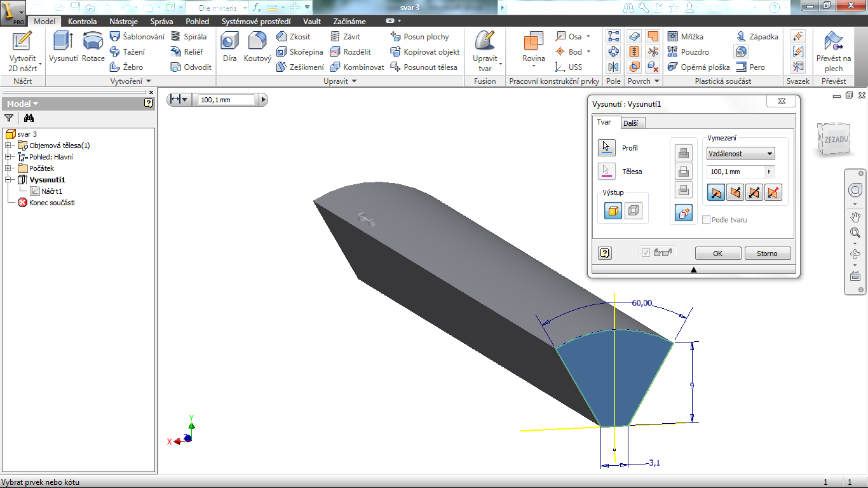
Task: Expand Pohled: Hlavní node
Action: 8,157
